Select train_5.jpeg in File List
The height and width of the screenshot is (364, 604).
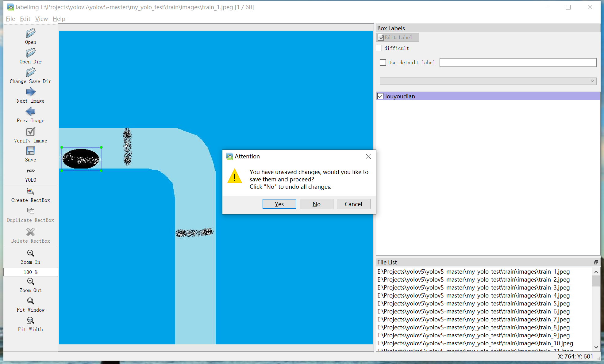[x=473, y=303]
